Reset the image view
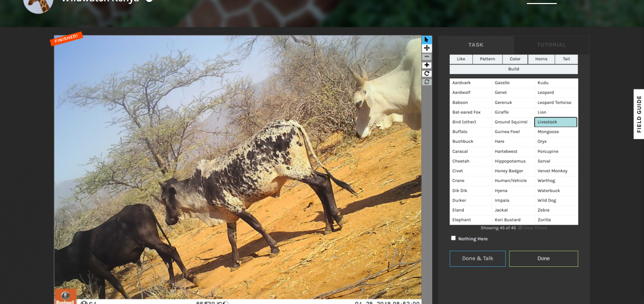Viewport: 644px width, 304px height. pos(427,81)
